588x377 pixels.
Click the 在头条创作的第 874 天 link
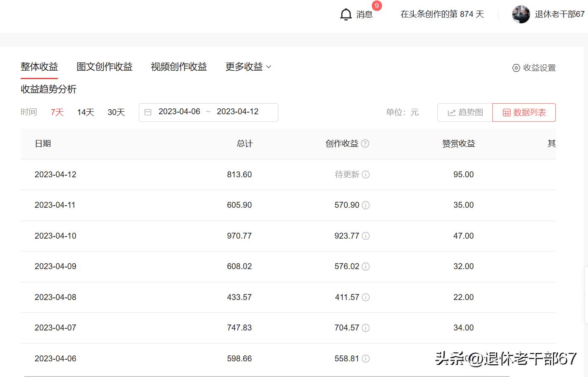442,14
